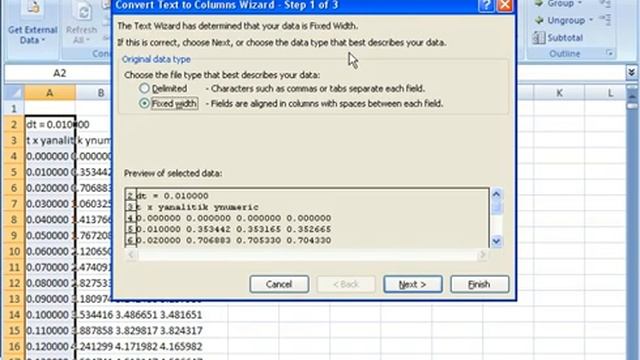Select column K header
The image size is (640, 360).
click(x=559, y=93)
